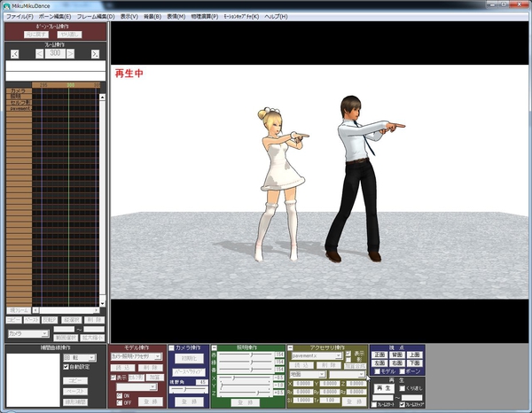
Task: Click the camera view angle slider
Action: point(189,390)
